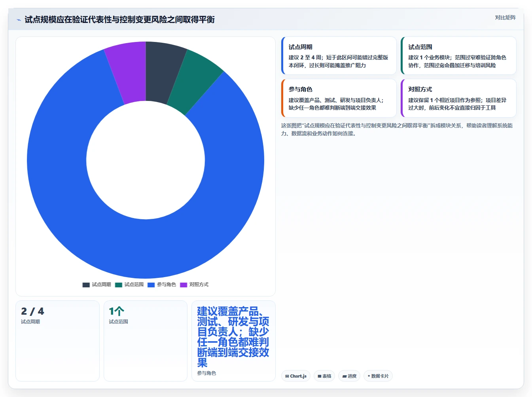The image size is (532, 397).
Task: Click text 建议保留 1 个相近项目作为参照
Action: click(445, 100)
